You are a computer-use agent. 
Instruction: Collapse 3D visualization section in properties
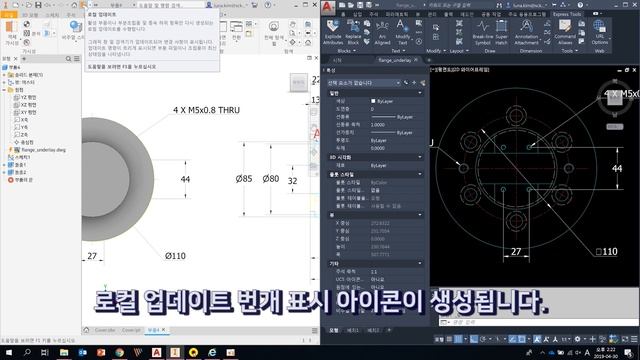tap(420, 157)
